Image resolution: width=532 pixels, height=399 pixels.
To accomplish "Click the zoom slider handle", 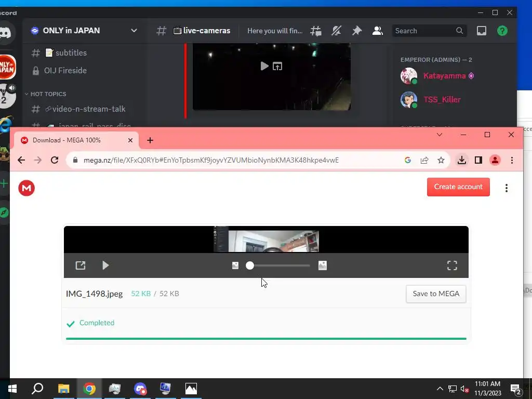I will [250, 265].
